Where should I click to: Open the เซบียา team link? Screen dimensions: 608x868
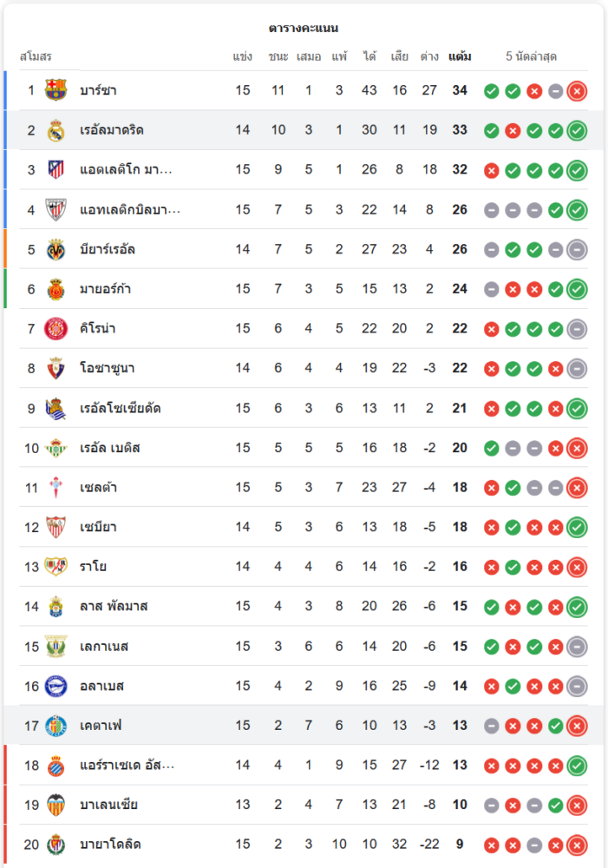tap(98, 527)
